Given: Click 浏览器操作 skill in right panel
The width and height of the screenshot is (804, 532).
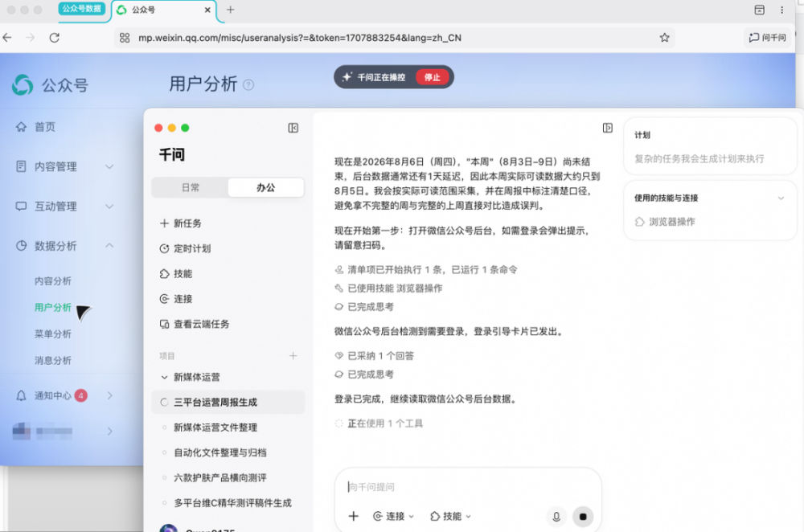Looking at the screenshot, I should 665,222.
